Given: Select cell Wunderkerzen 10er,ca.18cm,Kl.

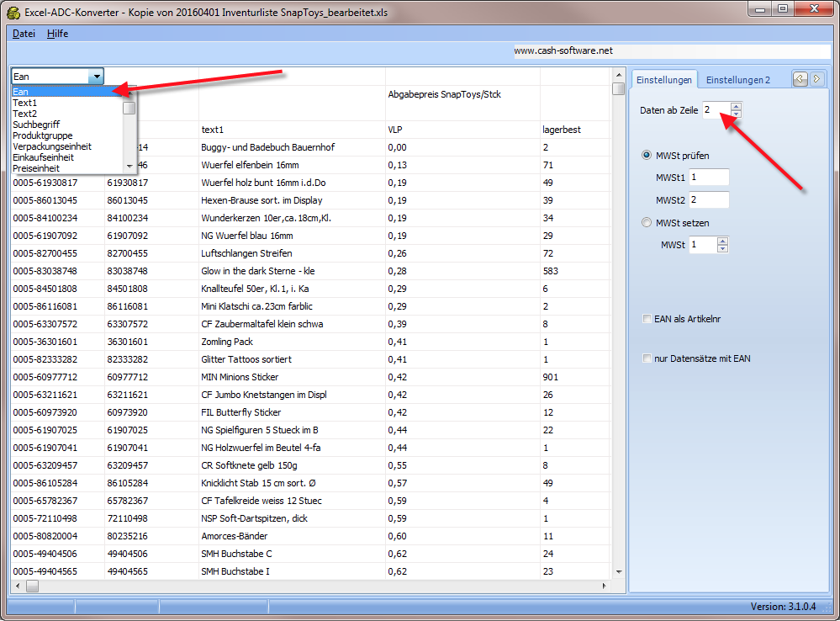Looking at the screenshot, I should (x=292, y=218).
